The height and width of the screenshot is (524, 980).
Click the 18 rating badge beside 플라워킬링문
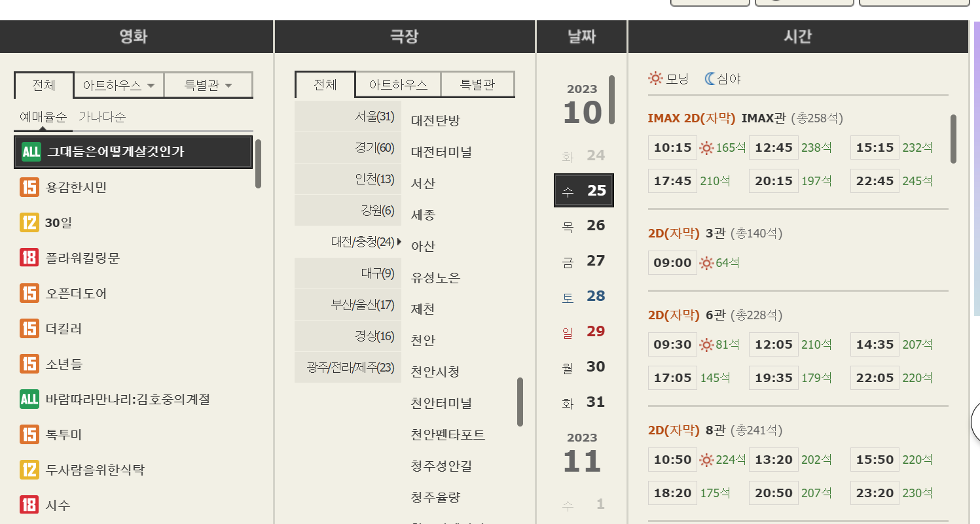29,258
